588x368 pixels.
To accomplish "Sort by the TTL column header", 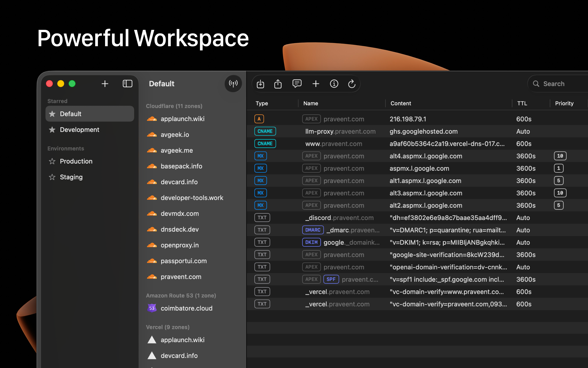I will (522, 103).
